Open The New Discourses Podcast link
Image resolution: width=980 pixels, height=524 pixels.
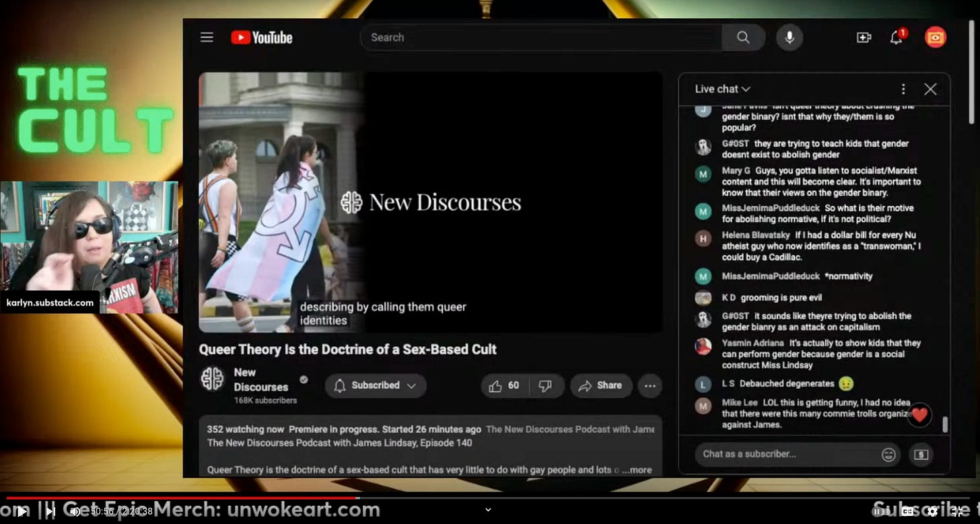tap(339, 443)
